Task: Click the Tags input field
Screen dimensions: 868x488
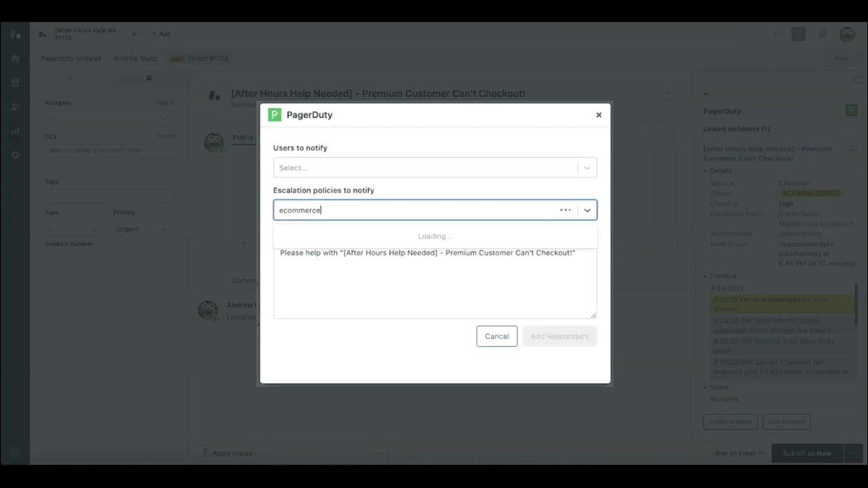Action: [109, 195]
